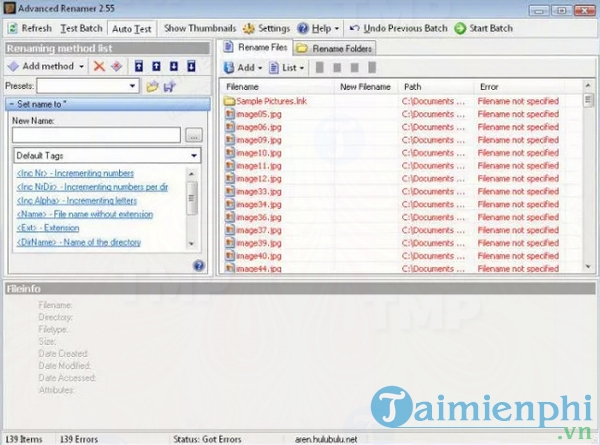Click the <Inc NrDir> tag link
600x445 pixels.
(92, 187)
